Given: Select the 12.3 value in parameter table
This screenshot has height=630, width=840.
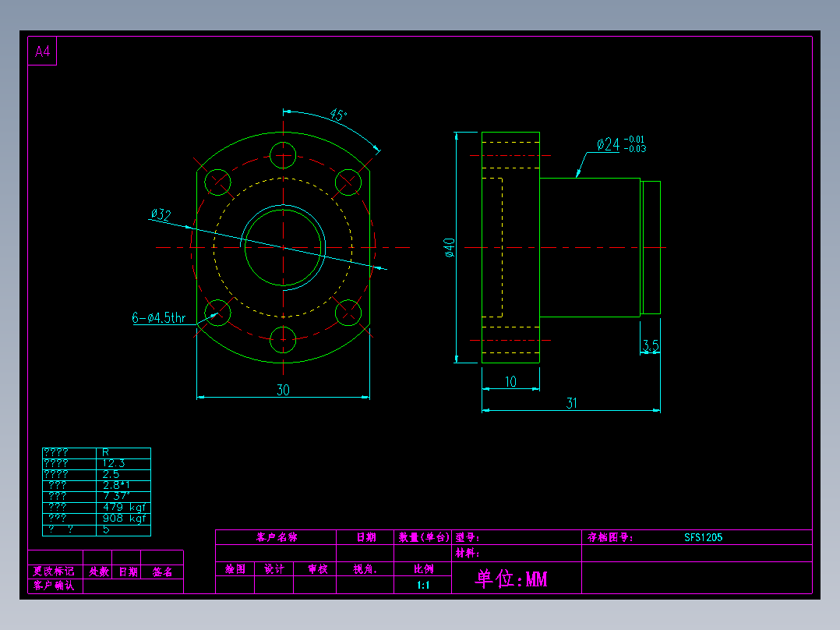Looking at the screenshot, I should [x=114, y=463].
